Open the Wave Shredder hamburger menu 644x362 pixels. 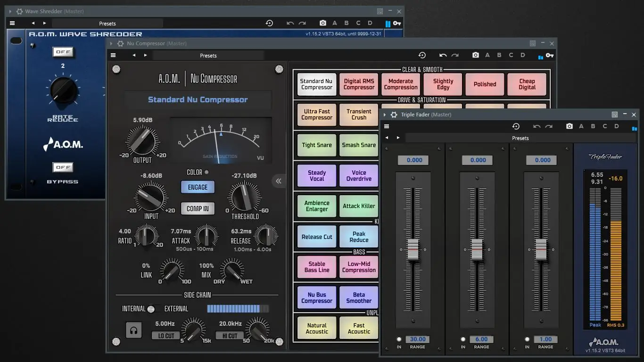click(x=12, y=23)
